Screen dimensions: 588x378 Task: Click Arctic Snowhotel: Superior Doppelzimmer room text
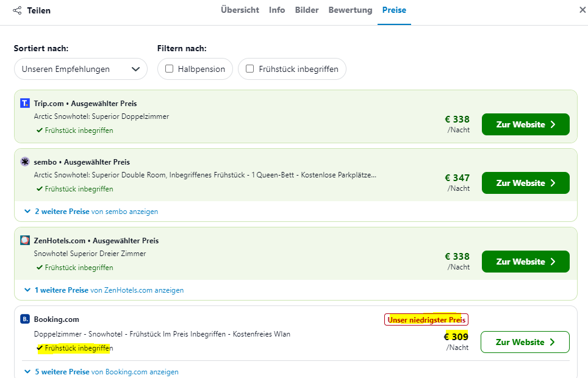[x=101, y=116]
